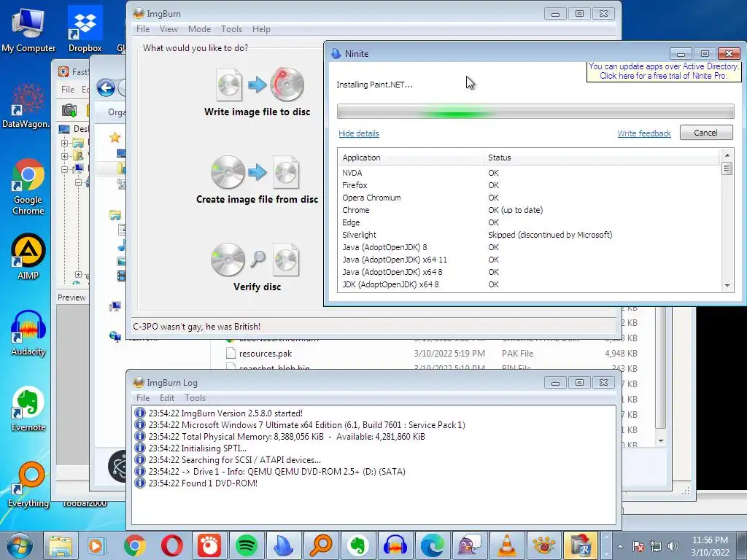Open Spotify from the taskbar
The height and width of the screenshot is (560, 747).
tap(247, 545)
